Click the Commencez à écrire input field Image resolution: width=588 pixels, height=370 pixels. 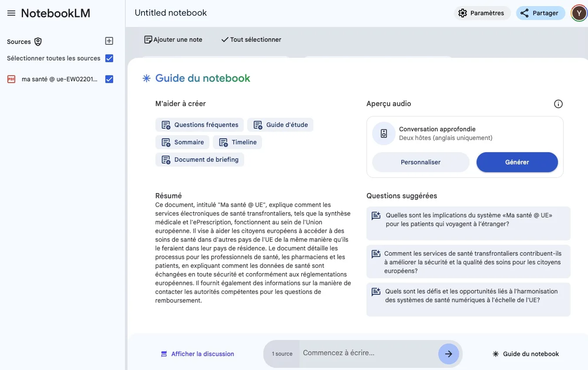click(x=368, y=353)
